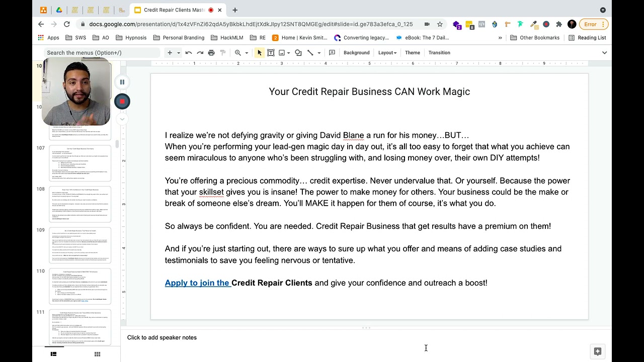The image size is (644, 362).
Task: Open the Hypnosis bookmark folder
Action: (x=131, y=38)
